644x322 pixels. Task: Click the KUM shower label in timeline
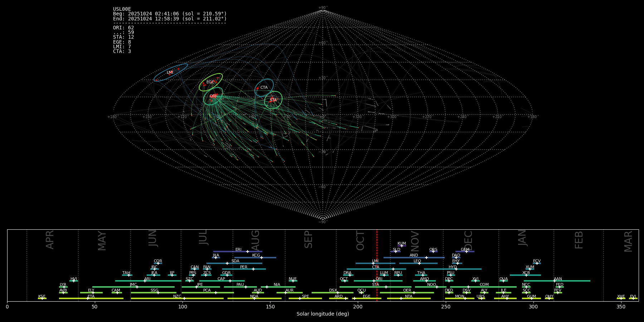(402, 244)
